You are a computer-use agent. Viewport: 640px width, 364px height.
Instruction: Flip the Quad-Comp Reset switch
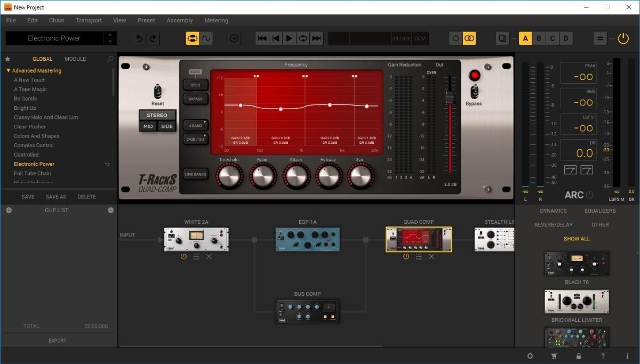157,91
